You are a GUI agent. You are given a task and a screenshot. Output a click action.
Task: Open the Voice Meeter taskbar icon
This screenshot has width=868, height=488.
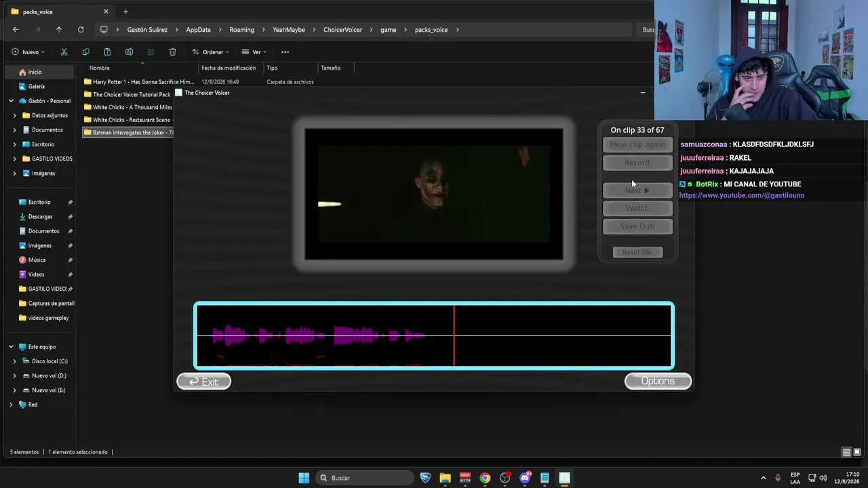click(x=465, y=478)
